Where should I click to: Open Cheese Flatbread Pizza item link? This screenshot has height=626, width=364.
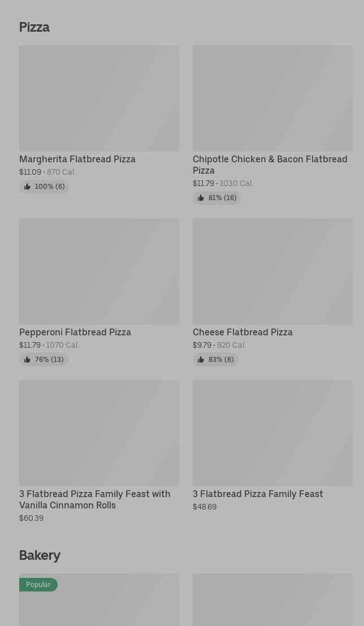pyautogui.click(x=242, y=332)
